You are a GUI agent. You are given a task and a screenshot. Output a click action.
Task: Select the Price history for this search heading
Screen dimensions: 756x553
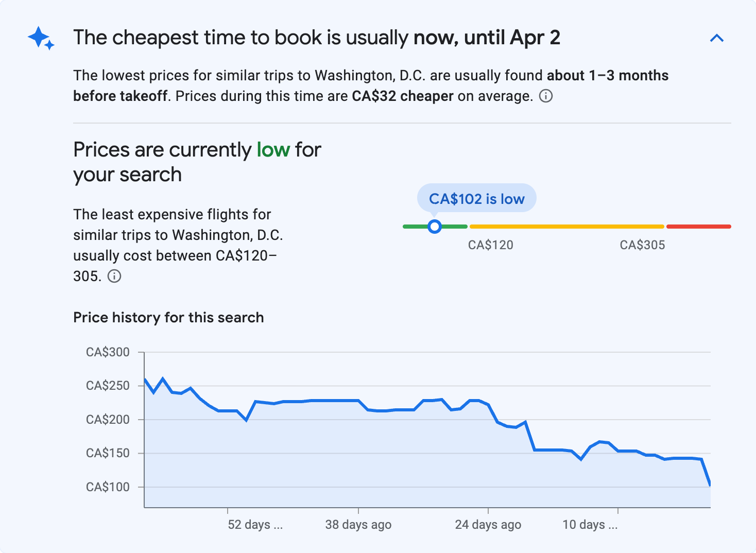click(x=168, y=317)
